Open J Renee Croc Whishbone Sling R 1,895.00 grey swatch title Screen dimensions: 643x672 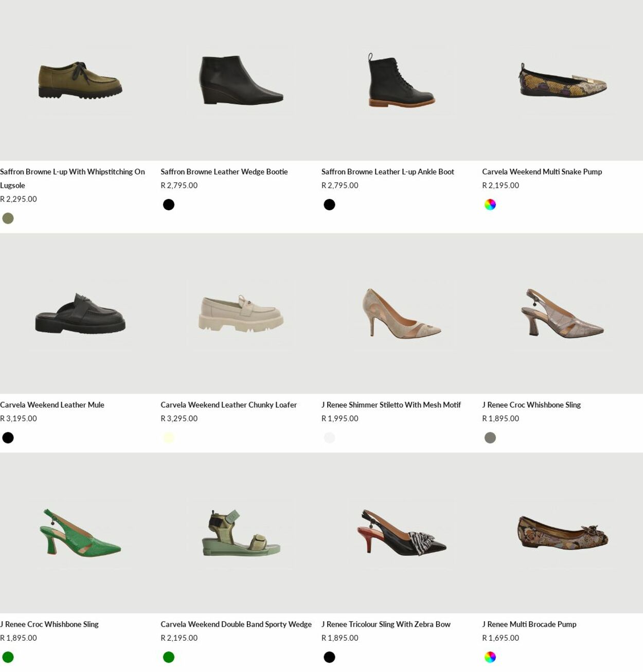point(531,405)
